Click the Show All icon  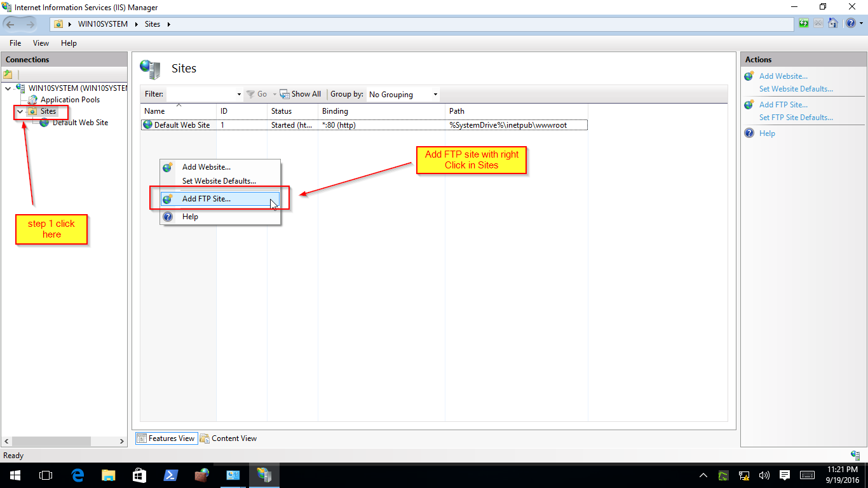pyautogui.click(x=285, y=94)
